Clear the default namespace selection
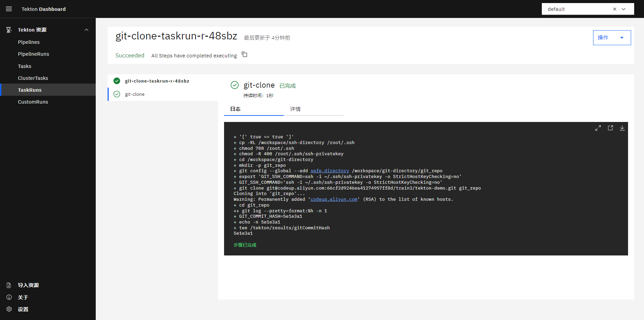Image resolution: width=644 pixels, height=320 pixels. tap(614, 9)
